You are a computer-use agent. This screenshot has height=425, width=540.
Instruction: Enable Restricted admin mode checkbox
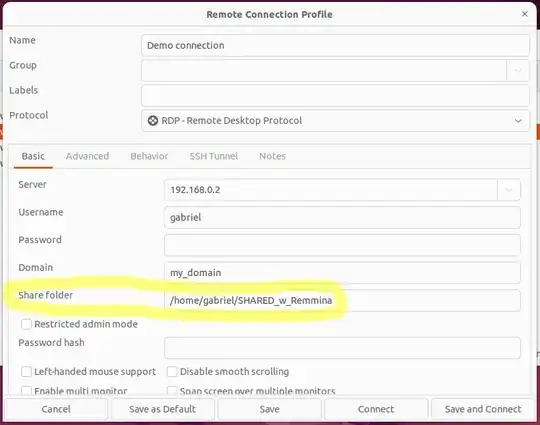click(26, 324)
